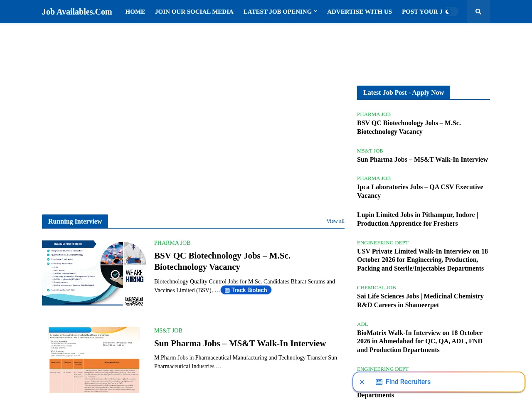Open BSV QC Biotechnology job thumbnail
532x399 pixels.
94,273
